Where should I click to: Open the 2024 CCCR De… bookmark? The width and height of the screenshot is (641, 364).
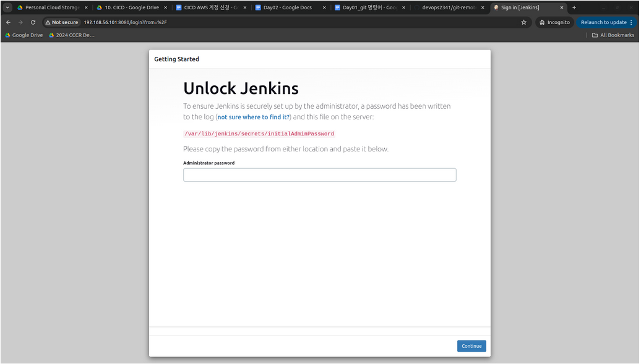coord(72,35)
